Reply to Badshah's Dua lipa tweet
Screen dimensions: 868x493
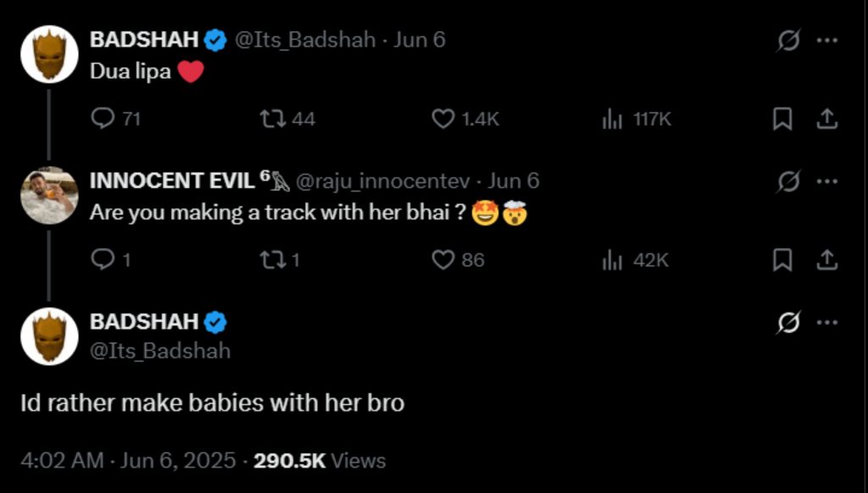point(103,119)
